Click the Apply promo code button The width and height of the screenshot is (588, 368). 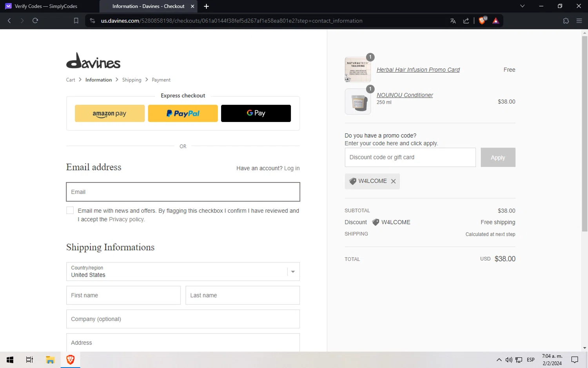click(x=498, y=157)
